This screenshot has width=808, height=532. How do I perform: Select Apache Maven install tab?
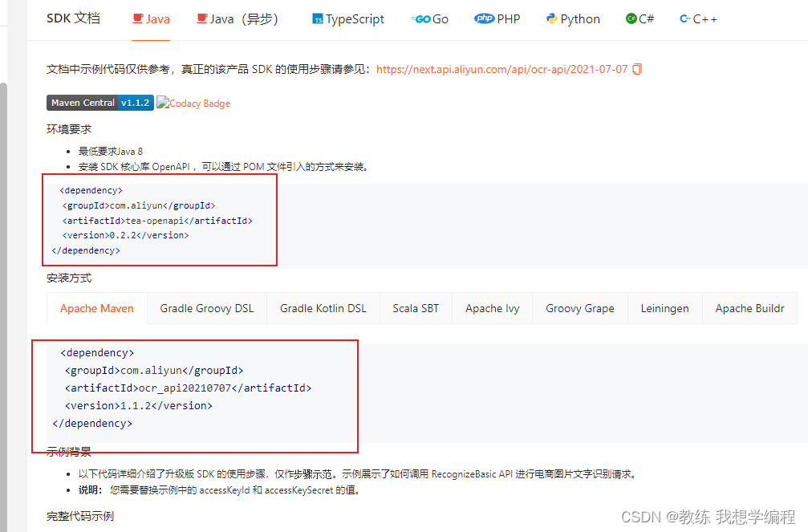coord(97,308)
